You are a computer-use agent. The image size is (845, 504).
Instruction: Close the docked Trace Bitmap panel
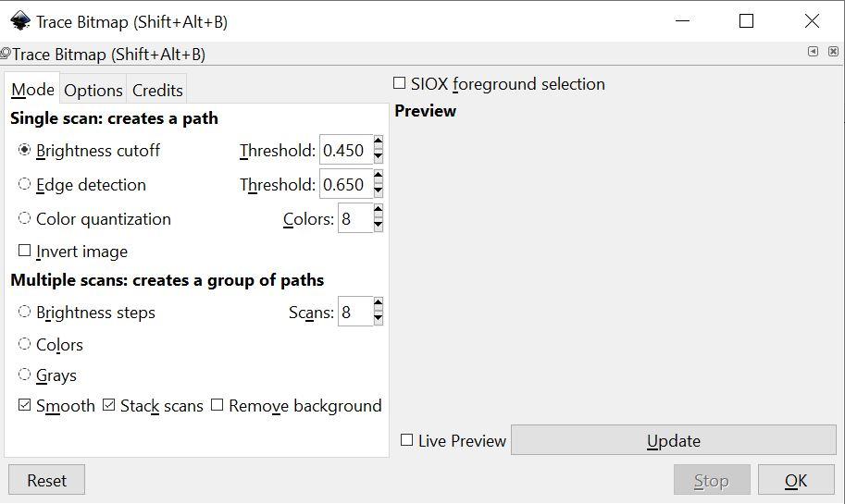coord(832,52)
